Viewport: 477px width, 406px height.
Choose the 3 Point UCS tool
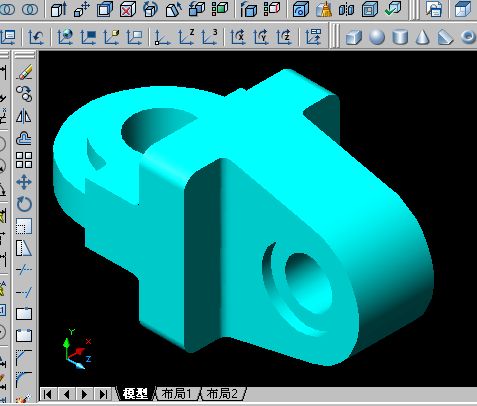pyautogui.click(x=209, y=37)
